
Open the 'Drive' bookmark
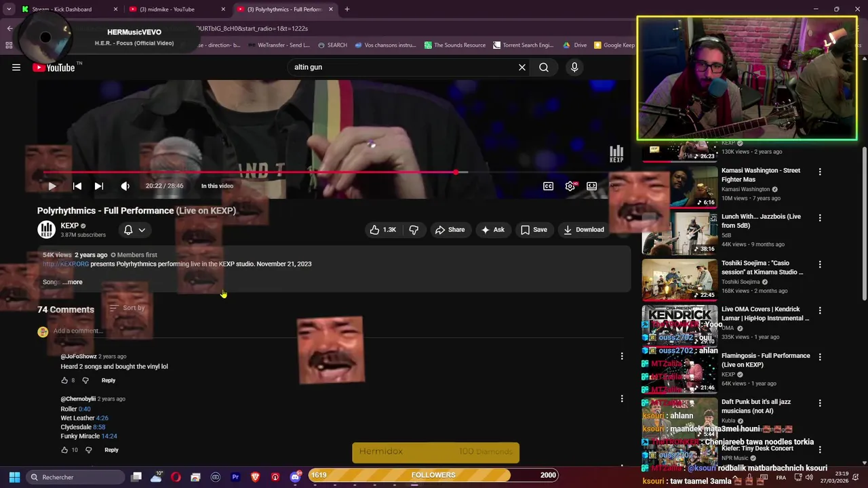coord(575,45)
